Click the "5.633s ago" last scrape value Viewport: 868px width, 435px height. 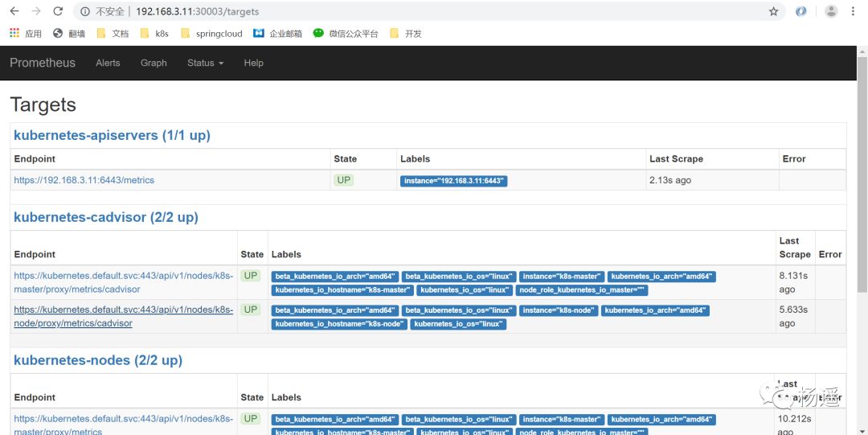pos(793,316)
